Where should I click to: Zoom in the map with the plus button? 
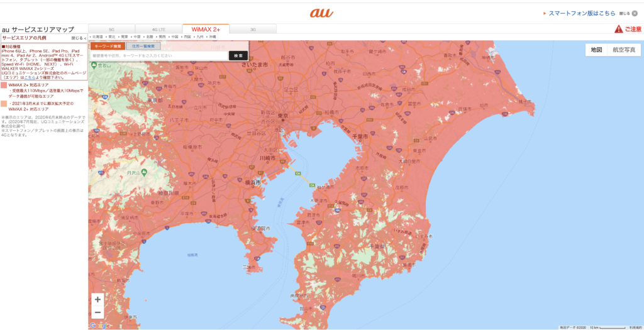97,300
